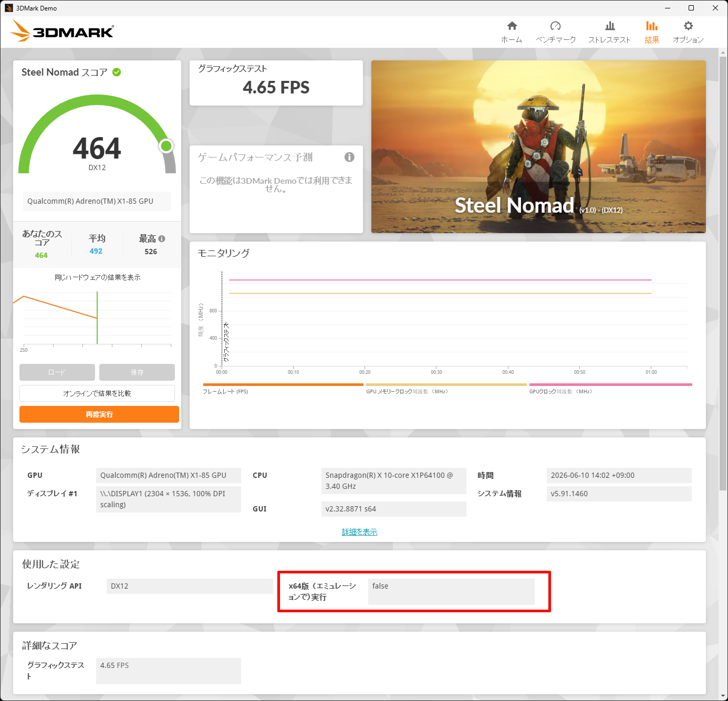Click the モニタリング chart heading

[x=223, y=253]
